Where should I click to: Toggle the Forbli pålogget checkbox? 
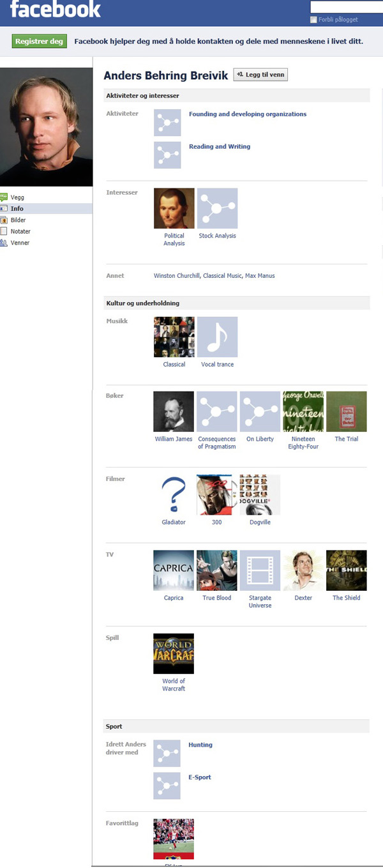click(313, 20)
